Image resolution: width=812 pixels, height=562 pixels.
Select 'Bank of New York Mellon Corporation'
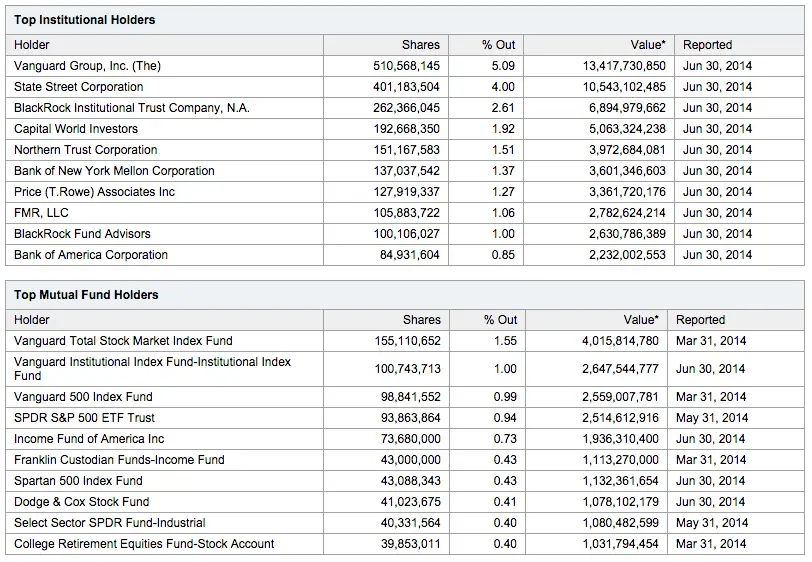(x=114, y=171)
